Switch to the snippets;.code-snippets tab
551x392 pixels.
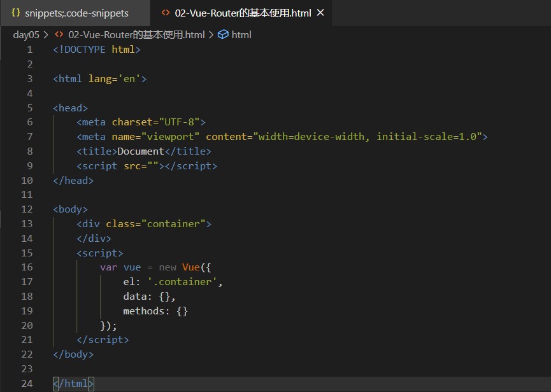pyautogui.click(x=75, y=13)
